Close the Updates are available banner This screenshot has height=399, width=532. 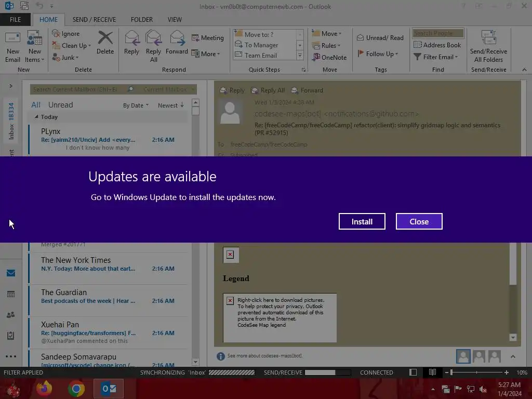click(419, 221)
